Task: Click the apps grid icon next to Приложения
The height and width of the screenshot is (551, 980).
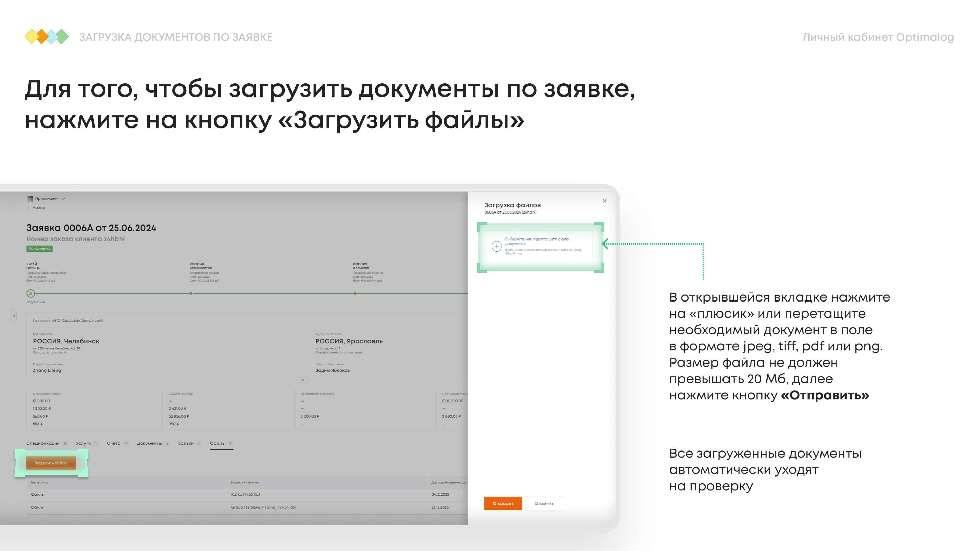Action: [30, 198]
